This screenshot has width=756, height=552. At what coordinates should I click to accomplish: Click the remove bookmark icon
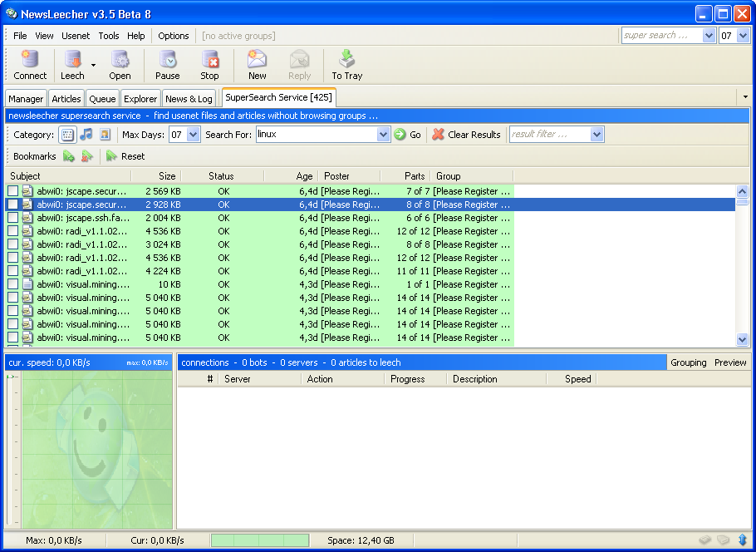coord(86,155)
